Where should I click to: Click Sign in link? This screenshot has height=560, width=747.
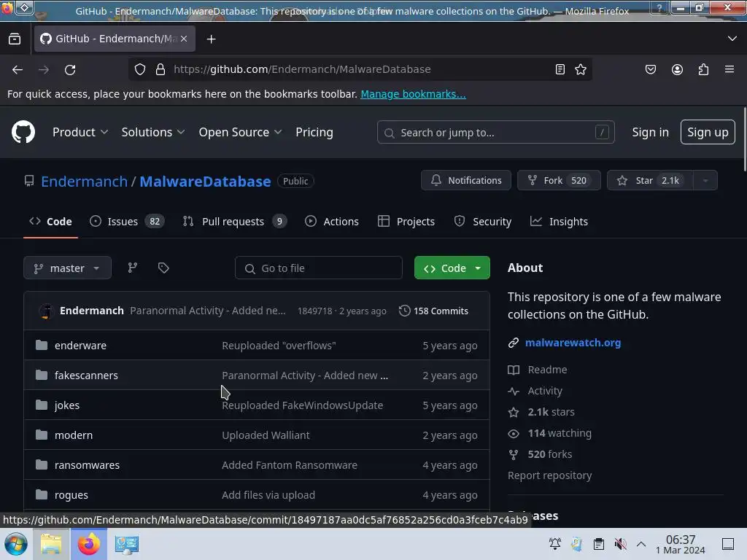(650, 132)
